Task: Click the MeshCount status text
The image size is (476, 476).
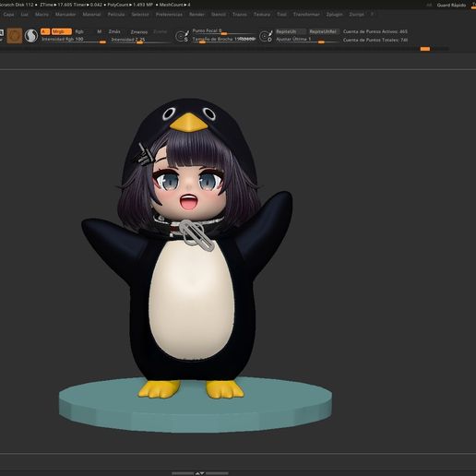Action: [x=174, y=5]
